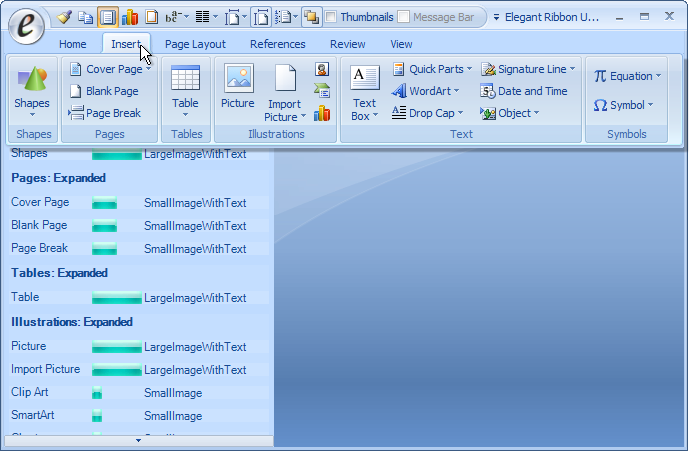Screen dimensions: 689x451
Task: Click the Clip Art portrait icon
Action: tap(322, 69)
